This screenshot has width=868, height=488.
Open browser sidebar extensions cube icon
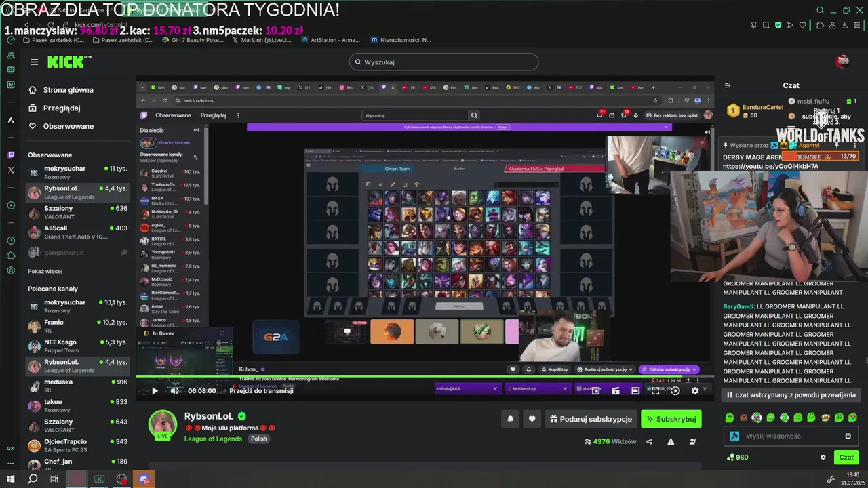pyautogui.click(x=11, y=256)
